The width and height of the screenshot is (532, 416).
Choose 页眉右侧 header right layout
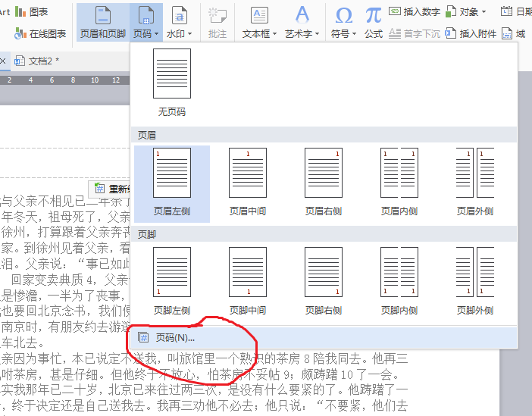click(324, 183)
